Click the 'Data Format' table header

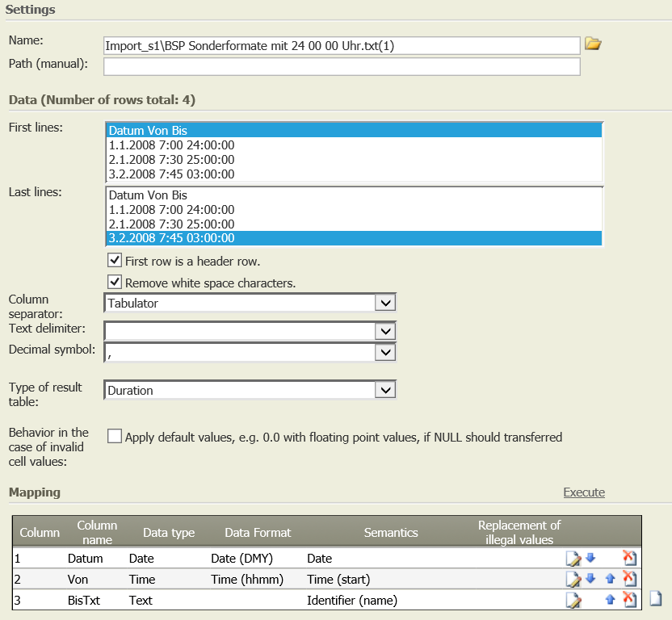point(258,533)
